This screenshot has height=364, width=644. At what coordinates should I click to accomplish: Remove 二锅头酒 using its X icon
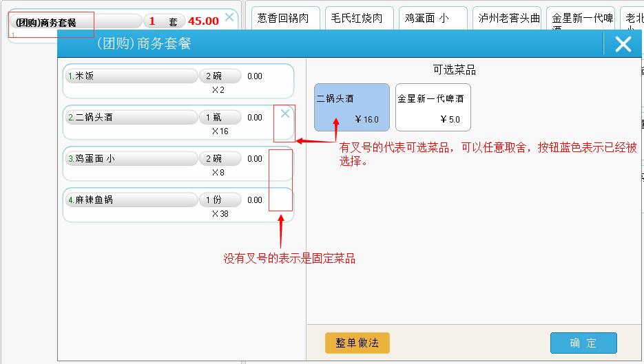point(284,114)
